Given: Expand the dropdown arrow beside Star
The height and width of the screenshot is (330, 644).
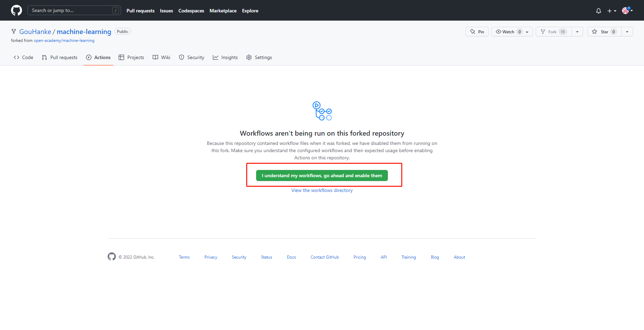Looking at the screenshot, I should [627, 32].
